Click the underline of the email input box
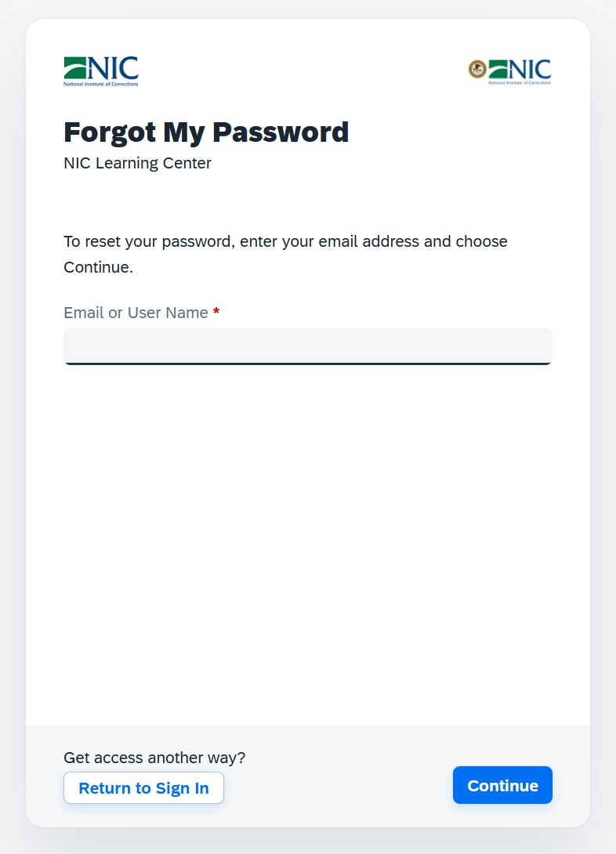Screen dimensions: 616x854 coord(307,364)
